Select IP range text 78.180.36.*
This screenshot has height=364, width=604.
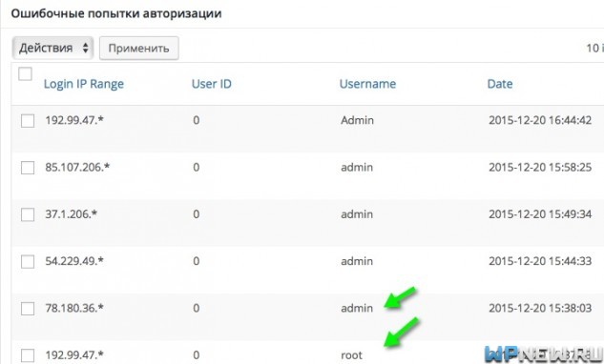coord(74,308)
